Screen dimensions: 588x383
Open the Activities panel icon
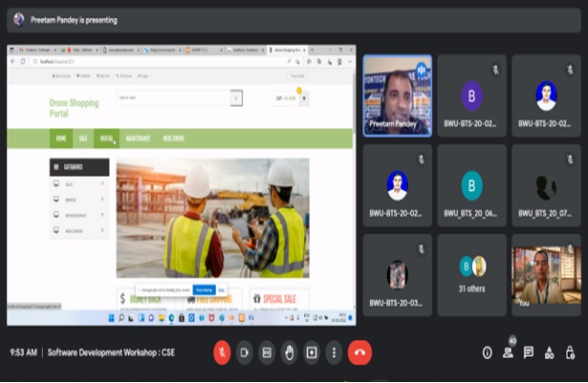[550, 352]
